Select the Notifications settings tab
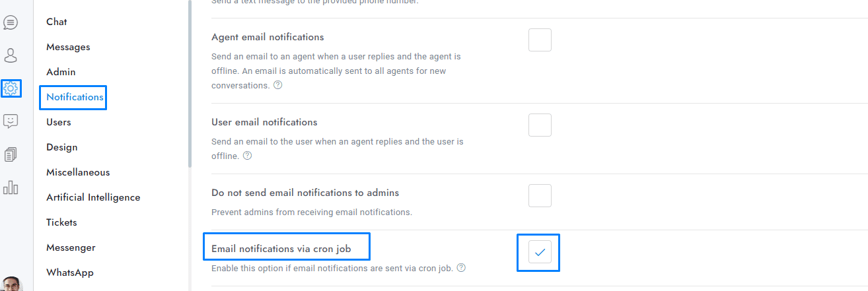868x291 pixels. click(x=75, y=97)
